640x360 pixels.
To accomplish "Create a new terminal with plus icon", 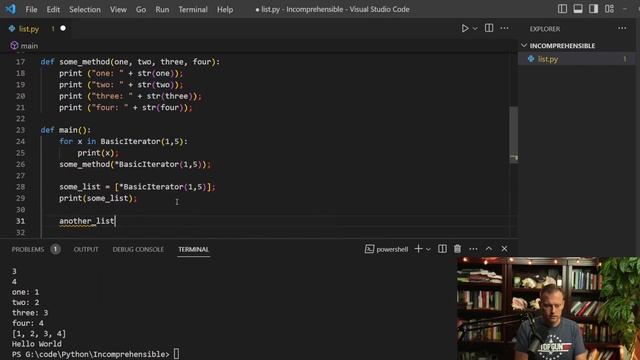I will [418, 249].
